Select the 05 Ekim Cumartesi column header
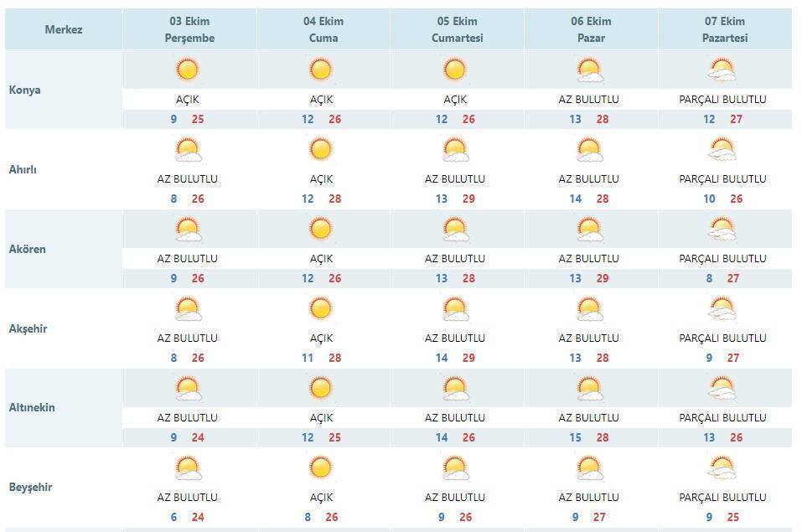Screen dimensions: 802x532 point(455,29)
